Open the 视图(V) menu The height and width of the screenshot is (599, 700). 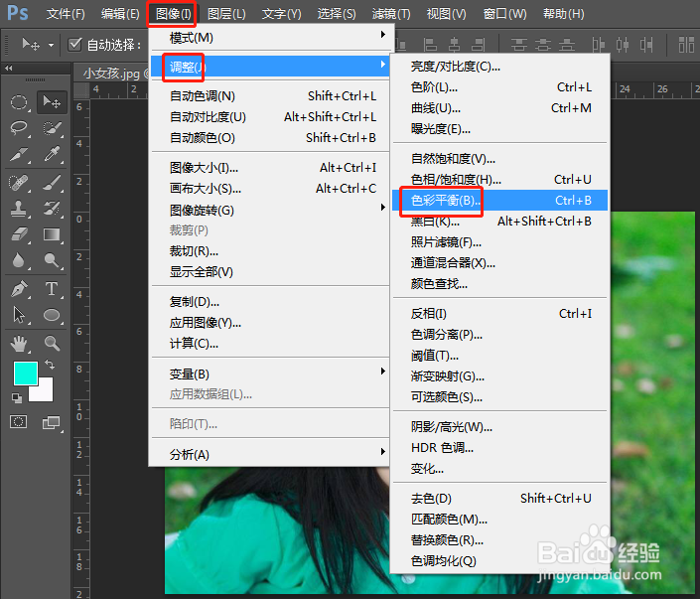click(447, 14)
